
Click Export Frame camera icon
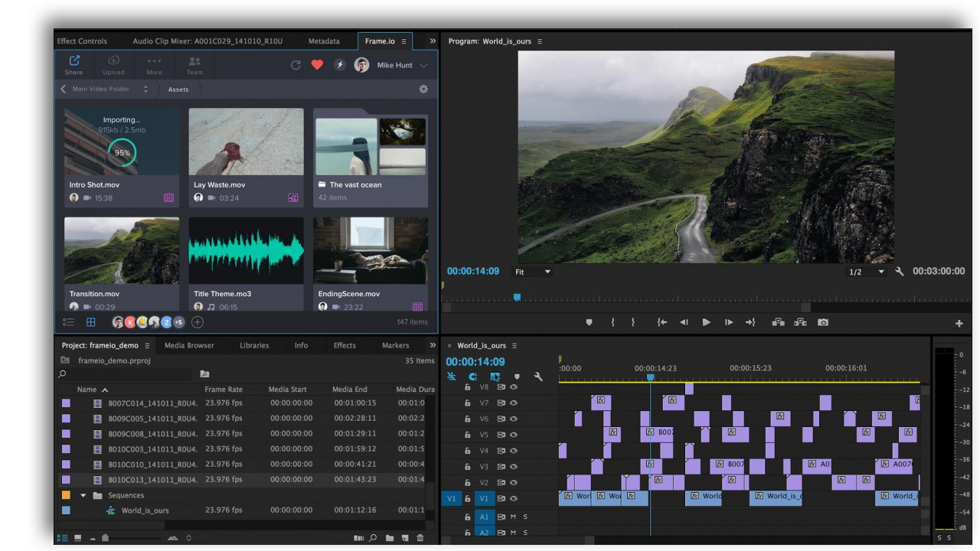click(x=823, y=322)
